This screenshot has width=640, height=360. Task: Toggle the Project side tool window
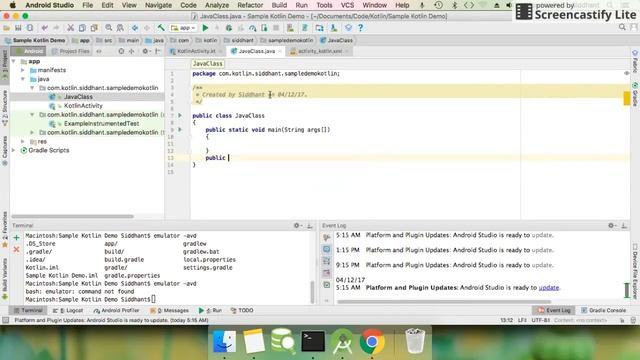(5, 64)
